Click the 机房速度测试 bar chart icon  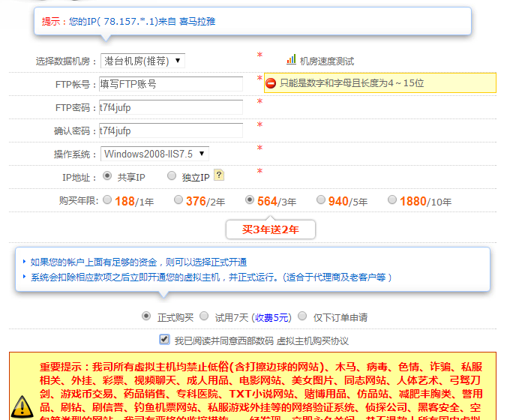click(x=291, y=59)
